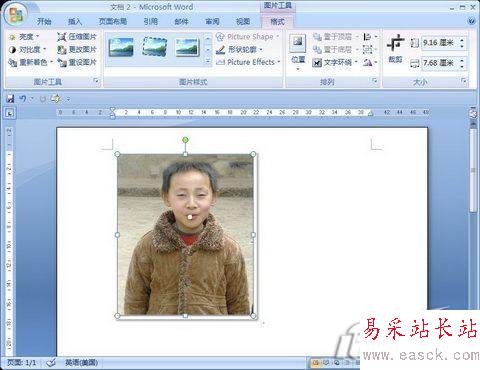Click the height field showing 9.16 厘米
The height and width of the screenshot is (370, 480).
439,43
